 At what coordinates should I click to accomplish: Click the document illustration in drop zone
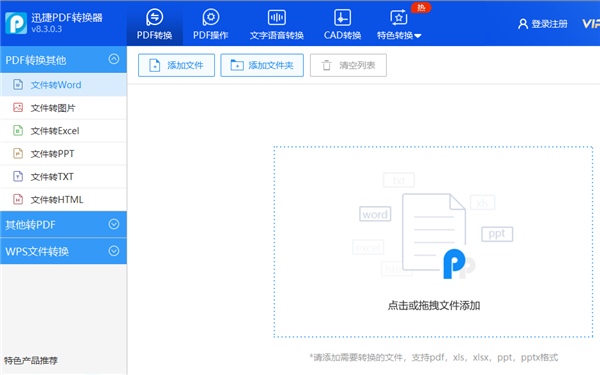[x=434, y=232]
